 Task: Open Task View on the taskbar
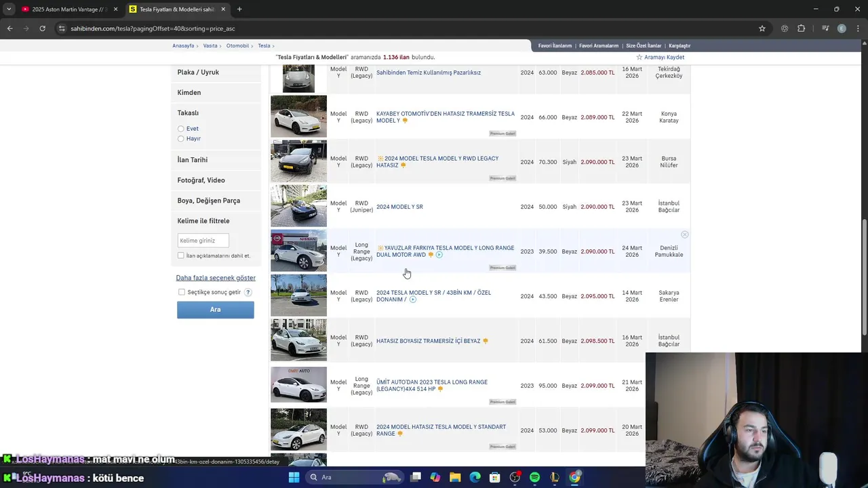(416, 477)
